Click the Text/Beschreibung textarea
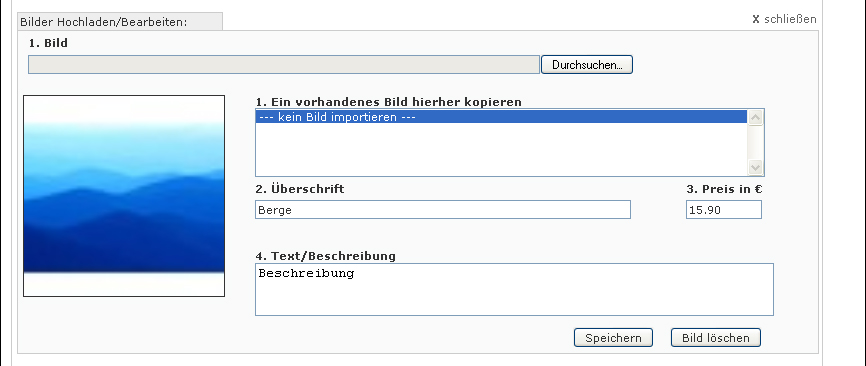866x366 pixels. pos(514,290)
